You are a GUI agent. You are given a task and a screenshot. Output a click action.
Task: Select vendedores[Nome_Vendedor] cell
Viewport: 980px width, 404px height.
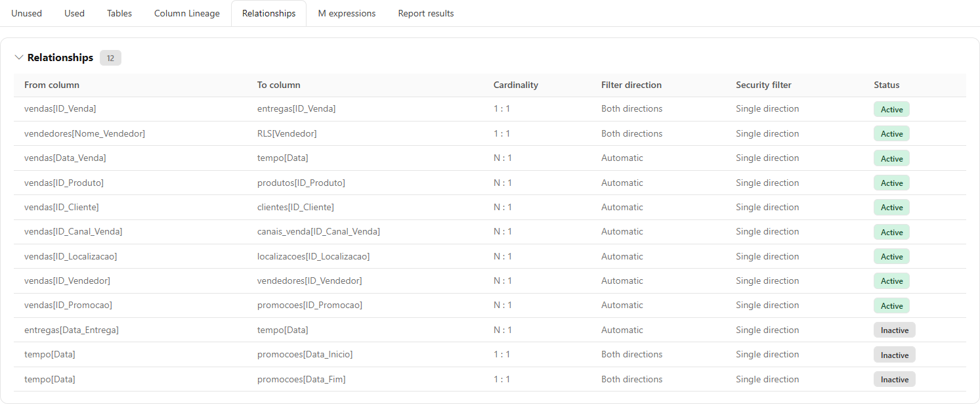(85, 133)
